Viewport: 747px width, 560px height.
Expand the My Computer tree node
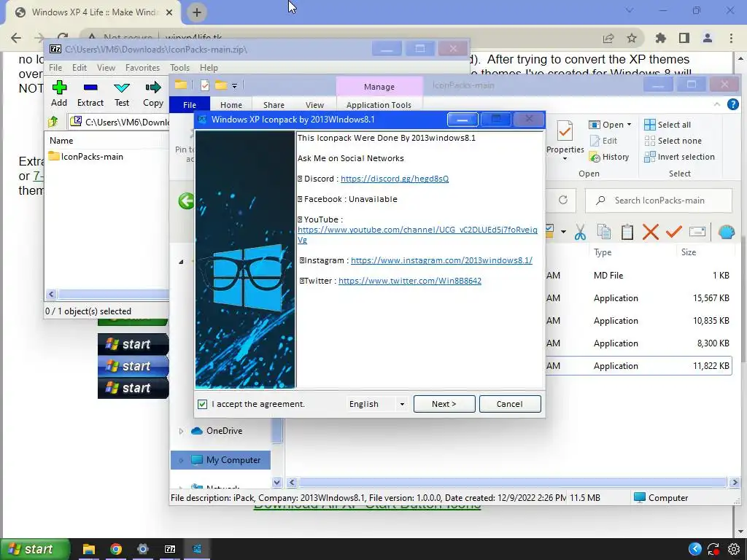[181, 460]
